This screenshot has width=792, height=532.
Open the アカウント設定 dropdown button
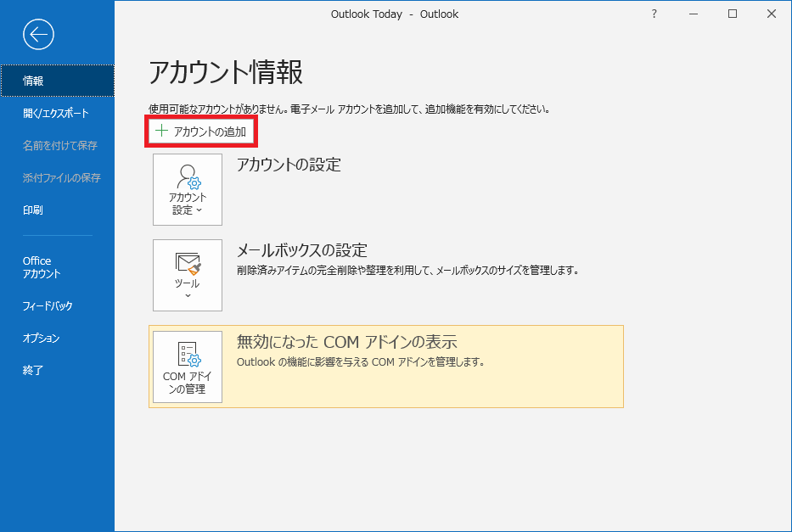(x=188, y=190)
